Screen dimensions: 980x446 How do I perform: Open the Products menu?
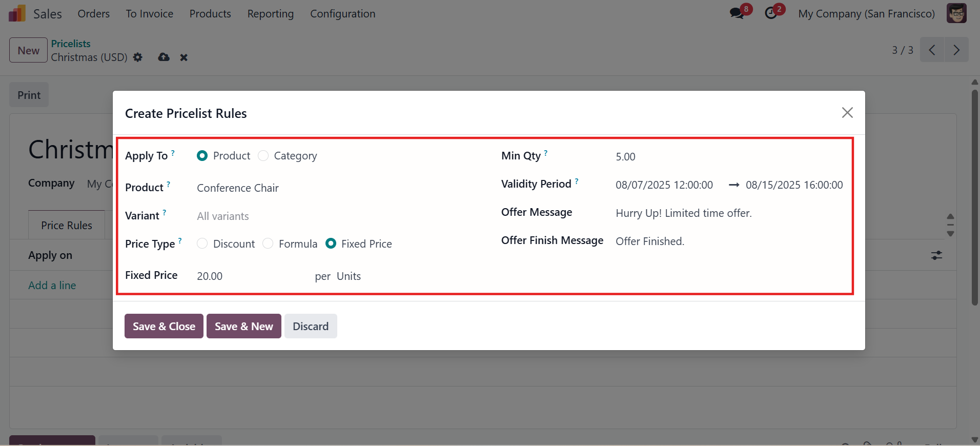tap(210, 14)
